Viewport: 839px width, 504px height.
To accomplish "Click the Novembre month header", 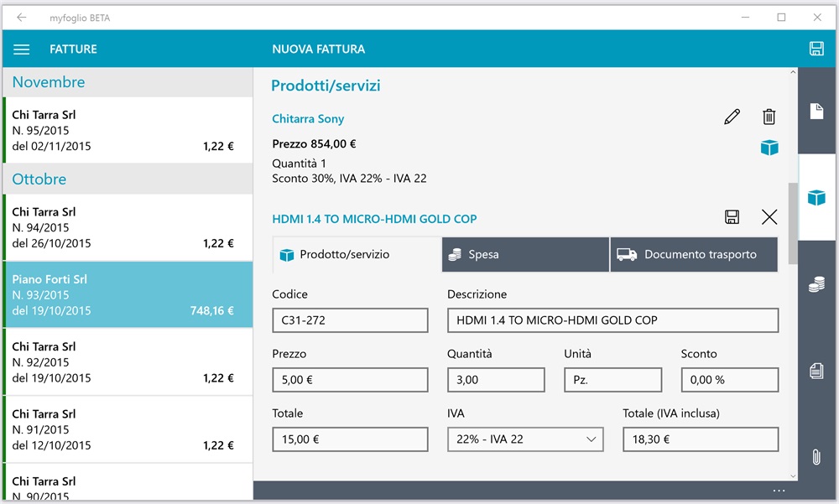I will point(128,82).
